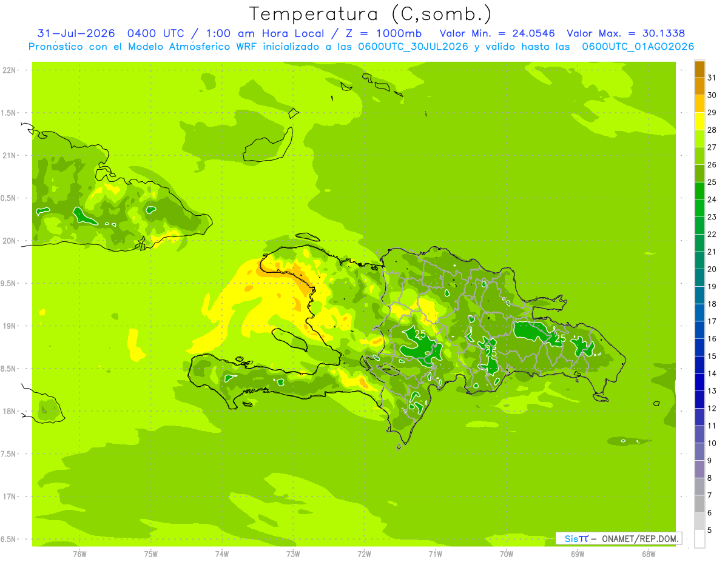This screenshot has height=562, width=728.
Task: Click the "20N" latitude label
Action: pyautogui.click(x=9, y=241)
